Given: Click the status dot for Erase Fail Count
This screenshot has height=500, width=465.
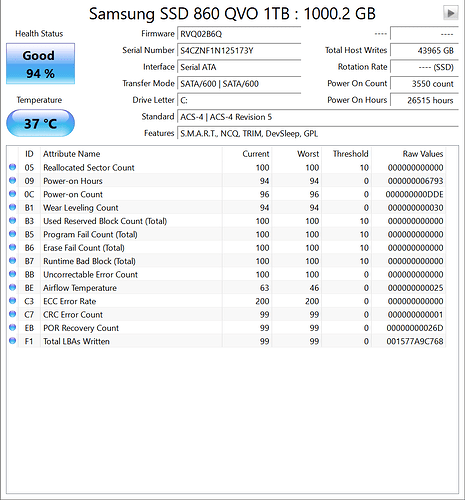Looking at the screenshot, I should point(13,247).
